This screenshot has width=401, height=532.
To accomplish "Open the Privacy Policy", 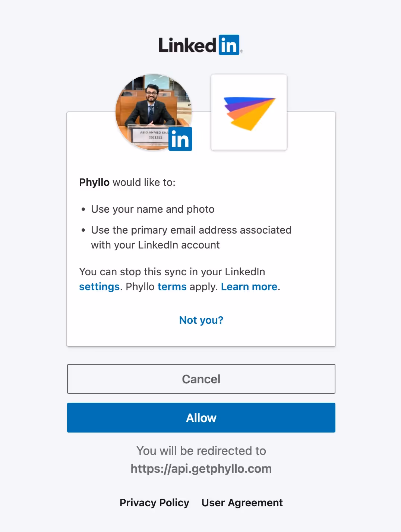I will tap(154, 503).
